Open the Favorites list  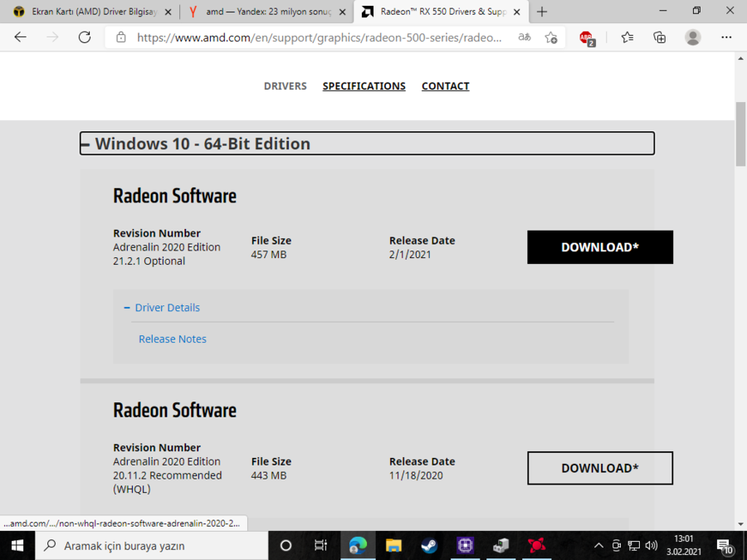(x=627, y=37)
